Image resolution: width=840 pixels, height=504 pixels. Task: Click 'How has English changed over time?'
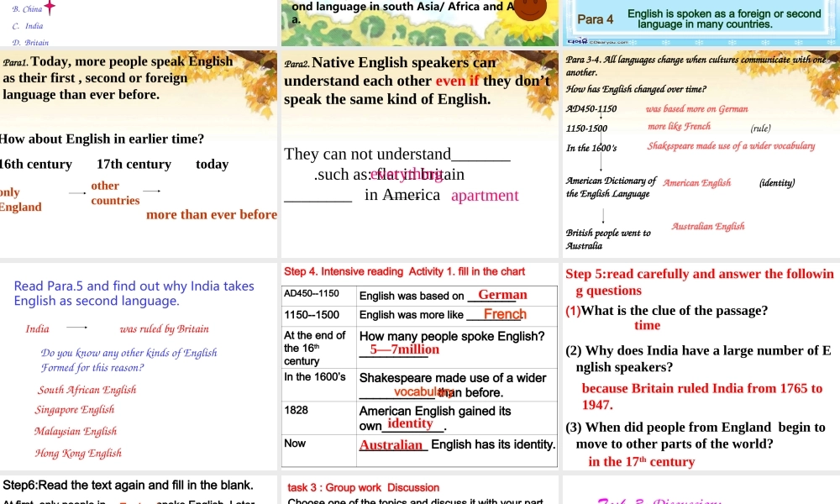pyautogui.click(x=636, y=89)
